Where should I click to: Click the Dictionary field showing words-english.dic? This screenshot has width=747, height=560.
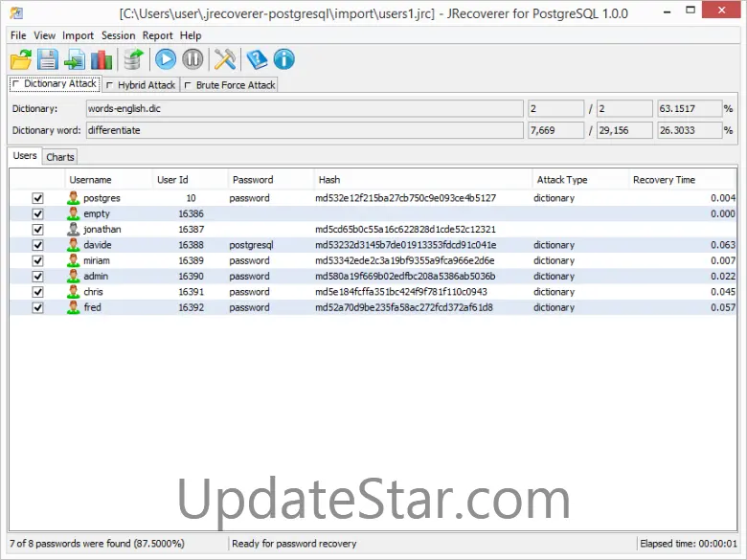(x=305, y=108)
